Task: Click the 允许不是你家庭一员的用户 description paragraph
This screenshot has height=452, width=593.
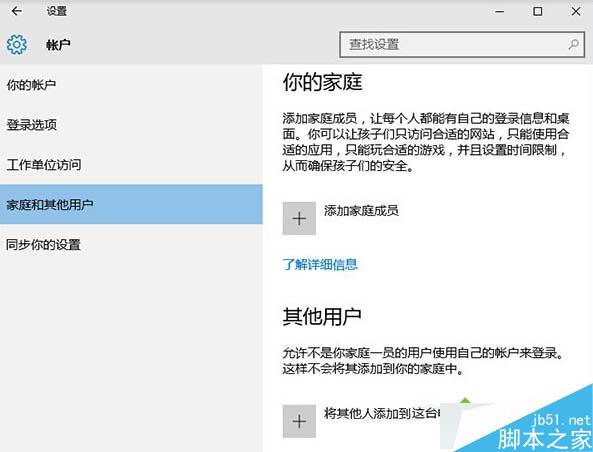Action: click(423, 360)
